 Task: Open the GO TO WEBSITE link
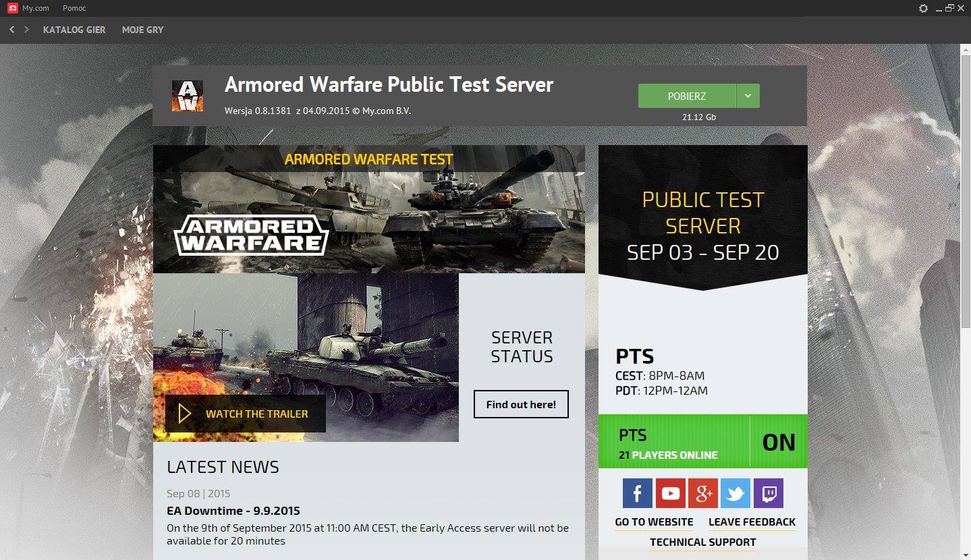pyautogui.click(x=654, y=522)
